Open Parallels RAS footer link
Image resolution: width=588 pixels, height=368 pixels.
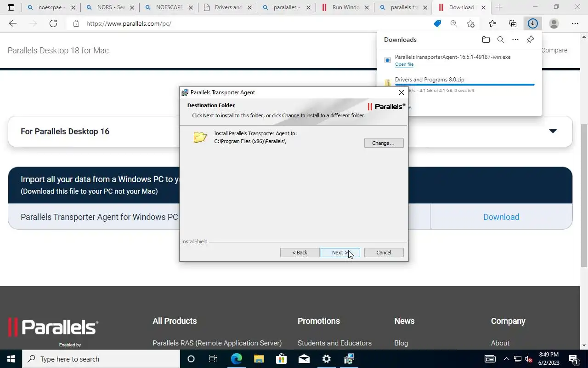[217, 343]
